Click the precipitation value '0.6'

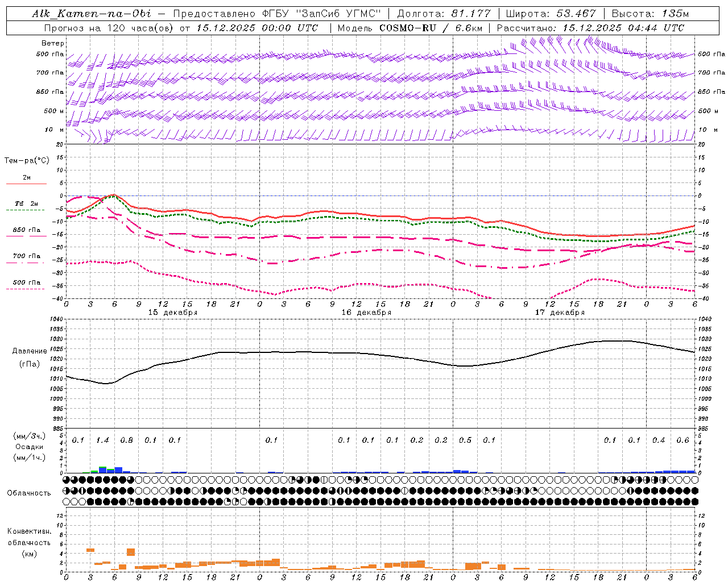(682, 440)
